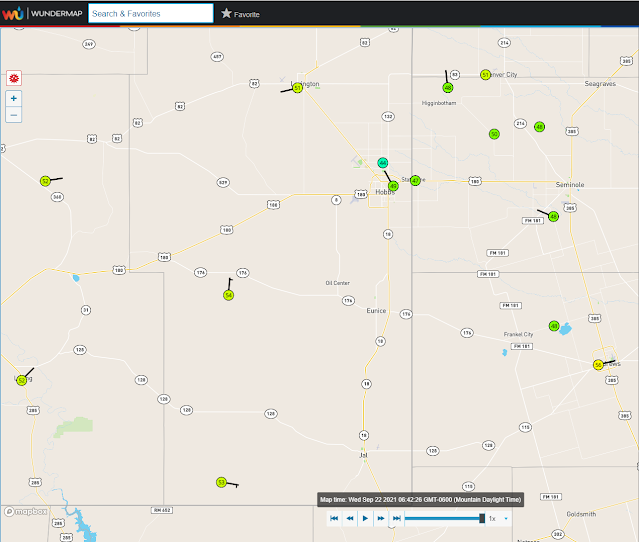639x542 pixels.
Task: Select the 52° station near US 285
Action: (22, 380)
